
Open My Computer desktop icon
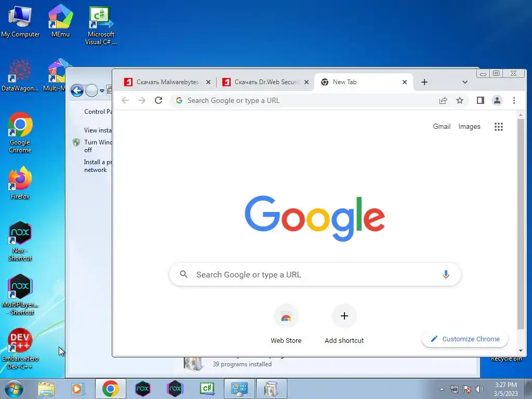pyautogui.click(x=20, y=21)
